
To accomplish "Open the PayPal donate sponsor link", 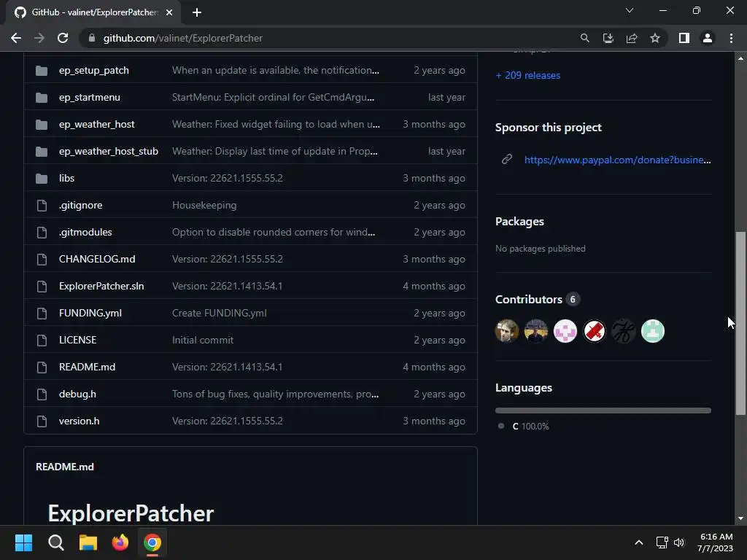I will (617, 160).
